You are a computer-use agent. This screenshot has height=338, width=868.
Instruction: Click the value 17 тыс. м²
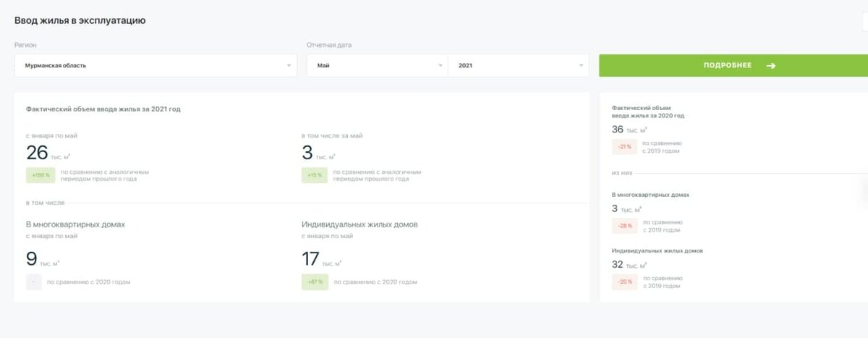click(x=323, y=260)
